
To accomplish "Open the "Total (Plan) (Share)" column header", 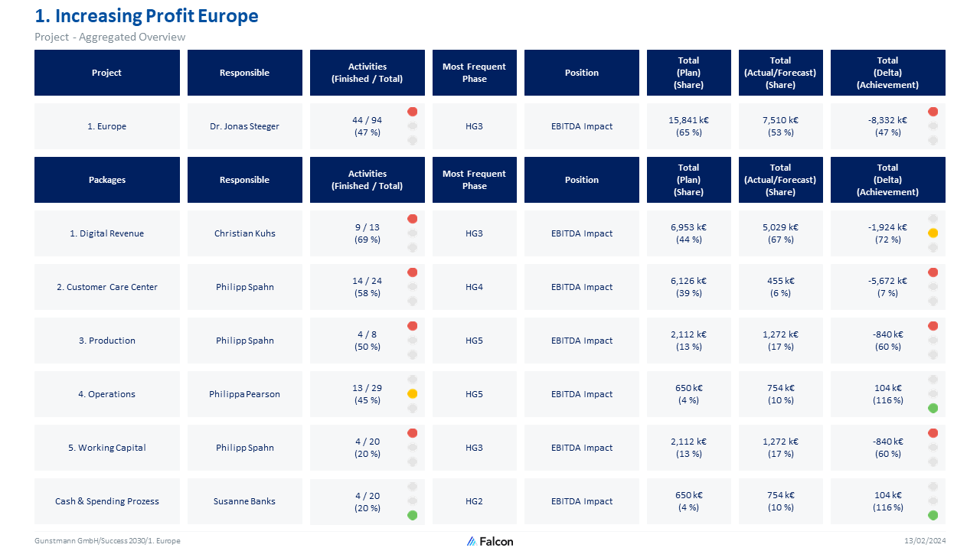I will click(x=688, y=73).
